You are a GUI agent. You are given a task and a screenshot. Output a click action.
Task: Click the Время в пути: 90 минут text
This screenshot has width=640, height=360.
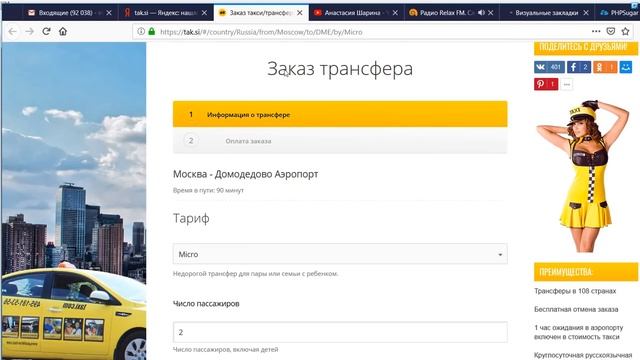(x=208, y=190)
